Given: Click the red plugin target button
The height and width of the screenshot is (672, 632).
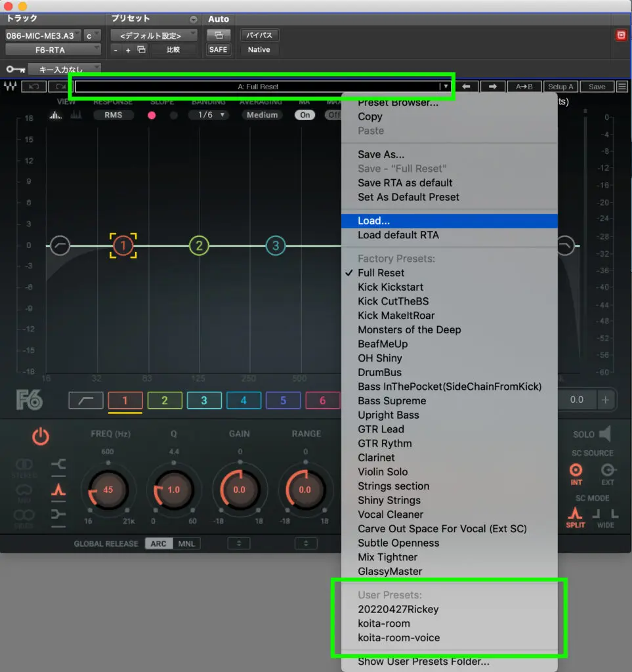Looking at the screenshot, I should [620, 35].
